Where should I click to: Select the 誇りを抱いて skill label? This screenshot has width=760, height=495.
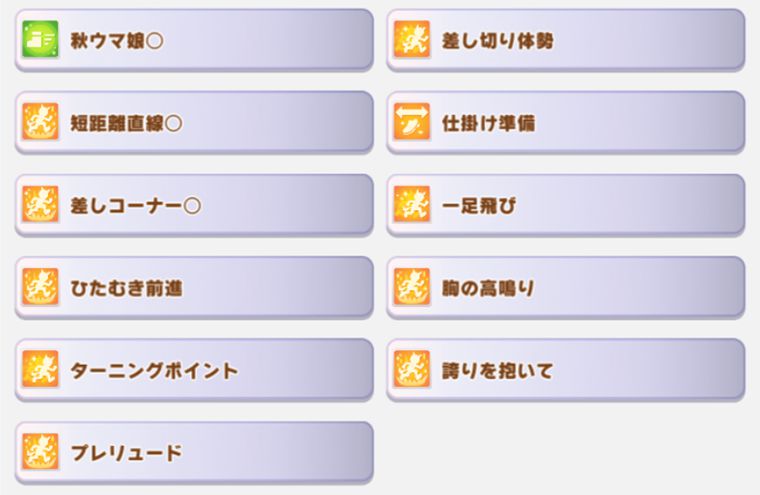[x=497, y=371]
